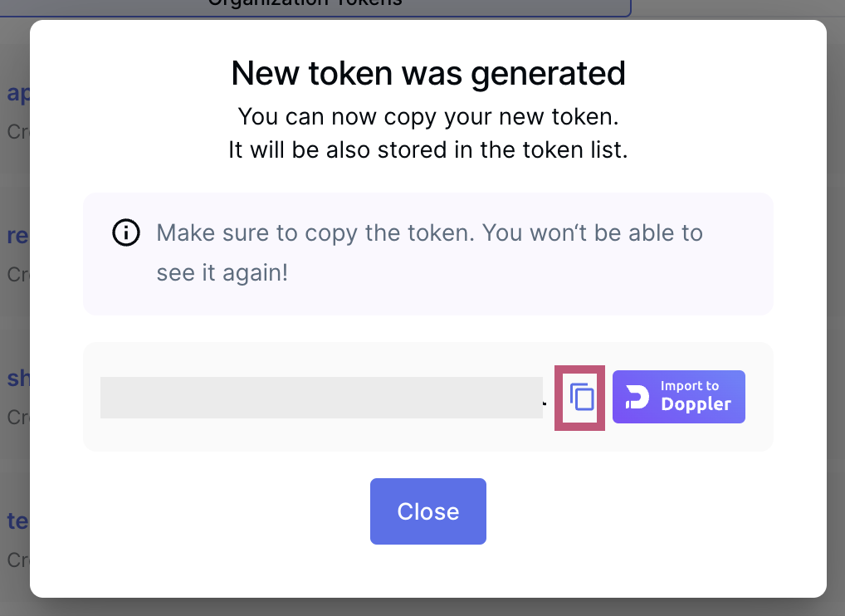
Task: Click the info circle icon
Action: pyautogui.click(x=126, y=233)
